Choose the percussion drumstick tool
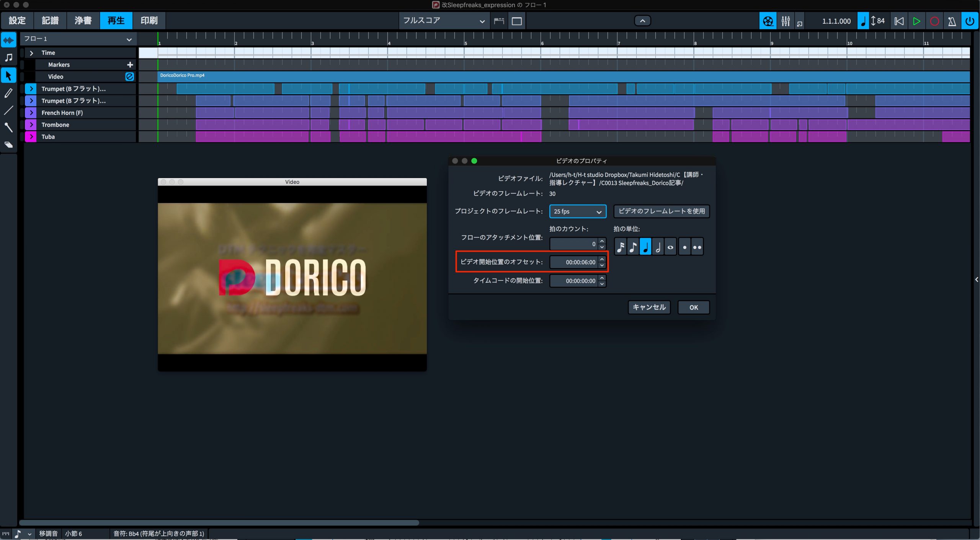The height and width of the screenshot is (540, 980). click(x=8, y=128)
